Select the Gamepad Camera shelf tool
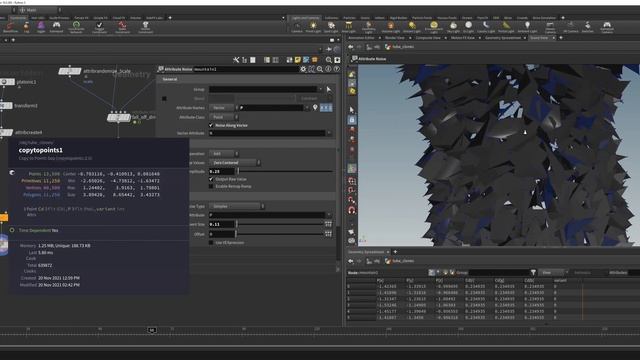 (607, 27)
